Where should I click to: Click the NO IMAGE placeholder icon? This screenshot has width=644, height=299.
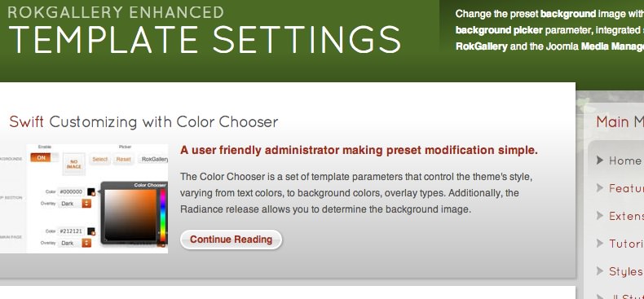point(74,165)
